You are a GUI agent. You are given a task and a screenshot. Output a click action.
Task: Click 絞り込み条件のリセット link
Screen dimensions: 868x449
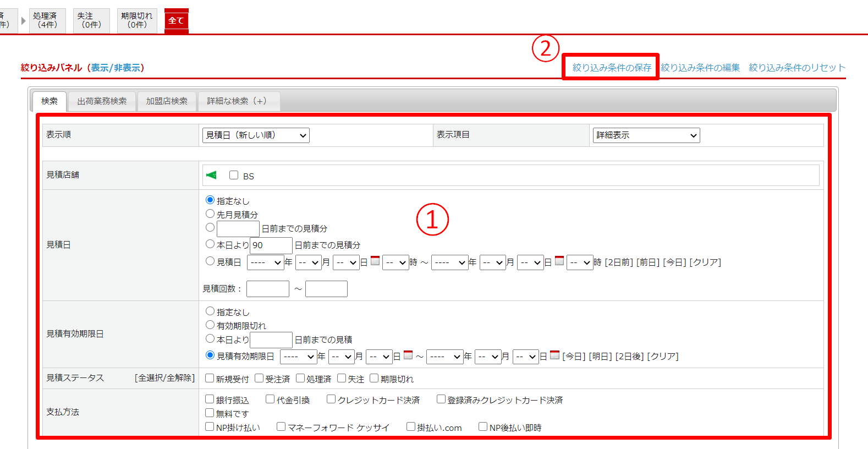pyautogui.click(x=796, y=68)
